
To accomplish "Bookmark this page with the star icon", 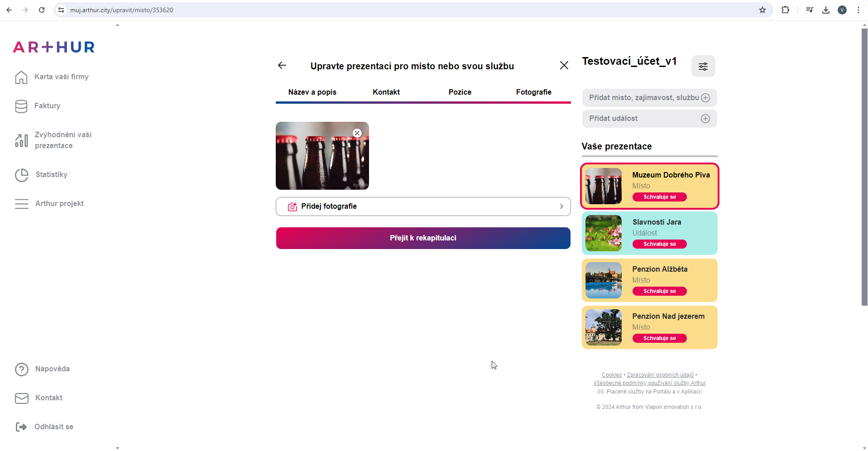I will tap(762, 10).
